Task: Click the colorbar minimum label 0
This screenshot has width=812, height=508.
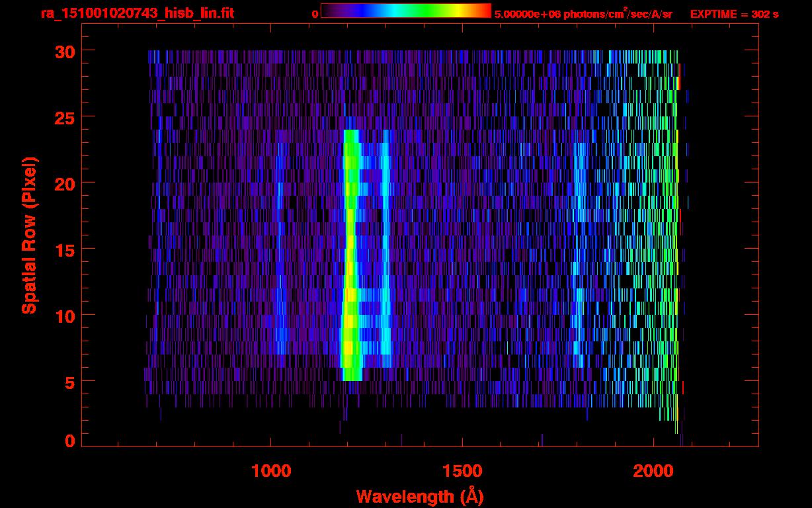Action: click(315, 15)
